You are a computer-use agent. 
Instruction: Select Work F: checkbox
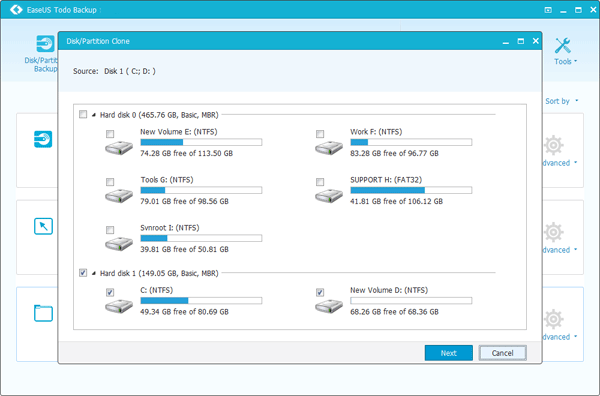coord(320,134)
